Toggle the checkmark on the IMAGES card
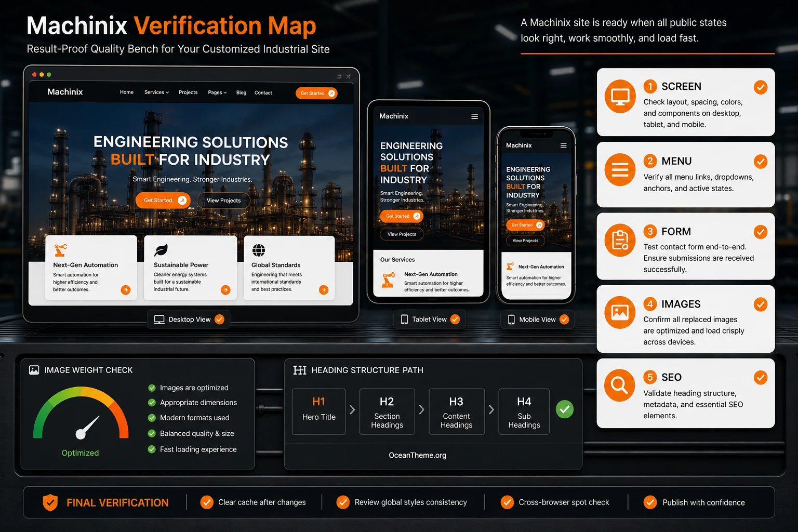Image resolution: width=798 pixels, height=532 pixels. (761, 304)
